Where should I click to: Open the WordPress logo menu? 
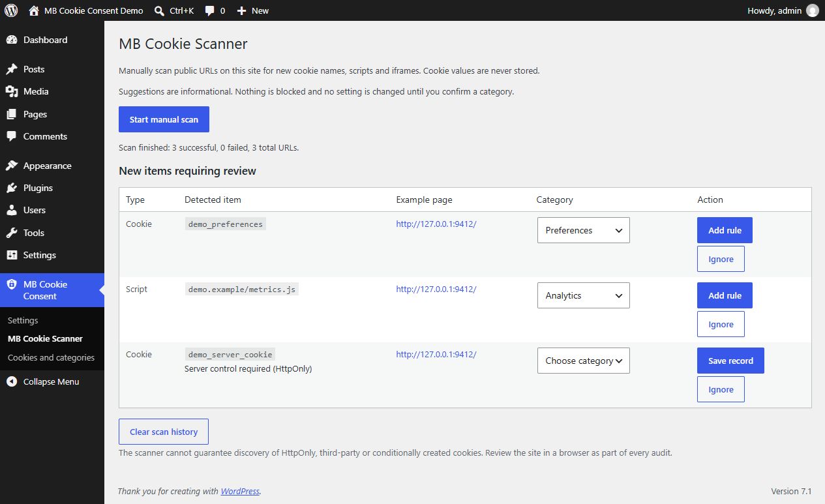click(x=11, y=10)
